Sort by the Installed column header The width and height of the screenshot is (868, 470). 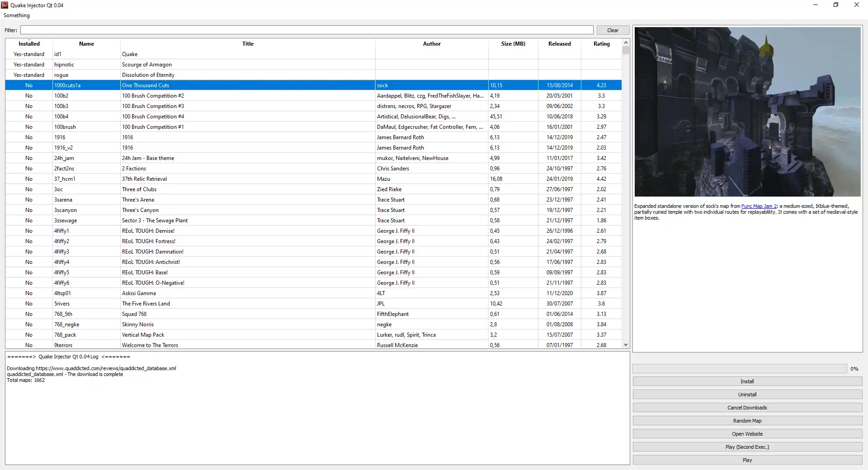click(x=29, y=44)
